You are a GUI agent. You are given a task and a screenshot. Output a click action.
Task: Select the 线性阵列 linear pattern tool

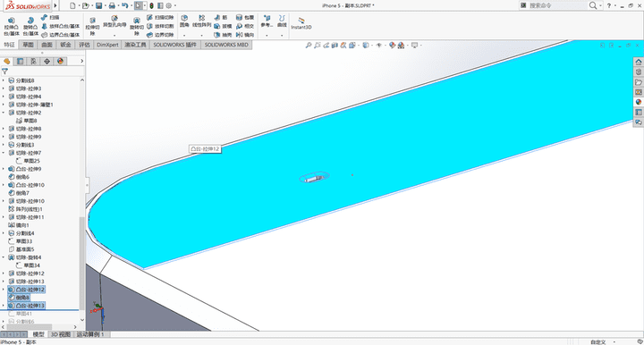[201, 21]
